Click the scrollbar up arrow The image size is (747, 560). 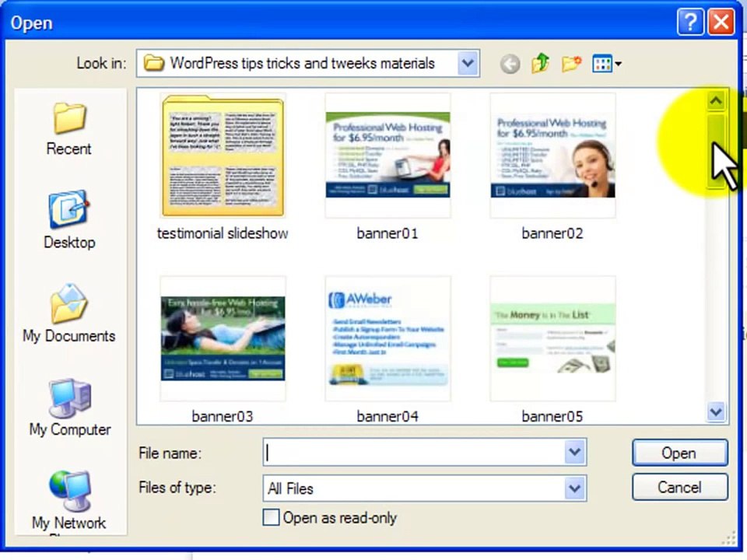(716, 101)
